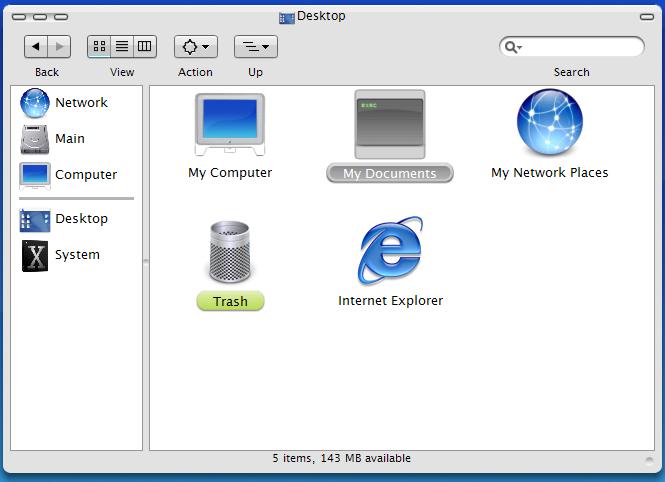Select Computer monitor in the sidebar

35,176
